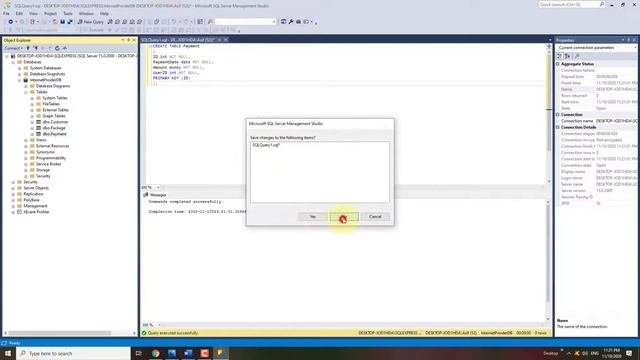Open Word from the taskbar
This screenshot has width=640, height=360.
pyautogui.click(x=188, y=353)
